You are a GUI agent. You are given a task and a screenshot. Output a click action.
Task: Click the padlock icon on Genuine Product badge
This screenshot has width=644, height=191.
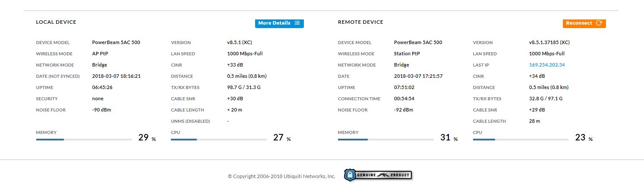[x=350, y=175]
